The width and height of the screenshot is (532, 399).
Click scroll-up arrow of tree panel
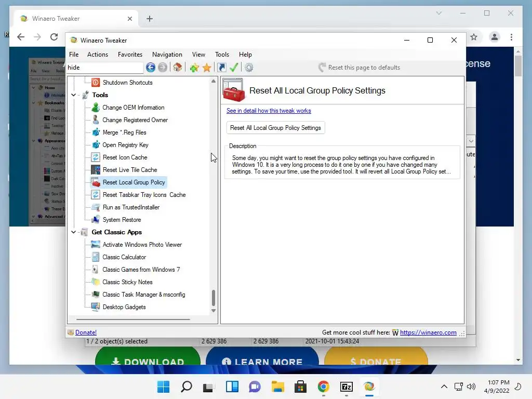214,81
